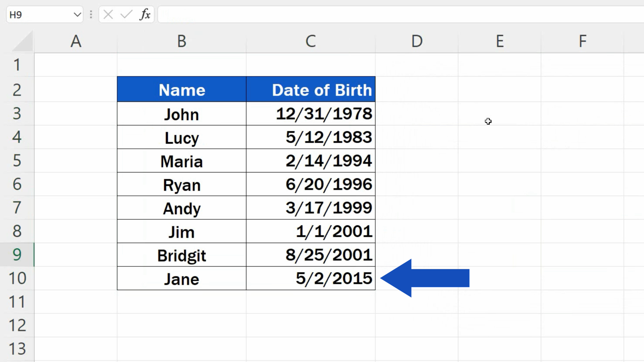Select the cell containing John
Viewport: 644px width, 362px height.
pos(181,114)
